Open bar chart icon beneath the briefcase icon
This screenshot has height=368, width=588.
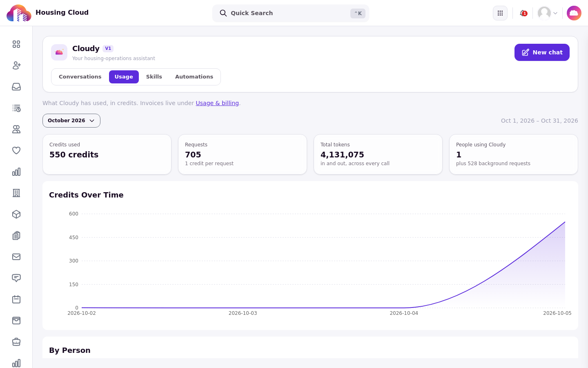(16, 363)
